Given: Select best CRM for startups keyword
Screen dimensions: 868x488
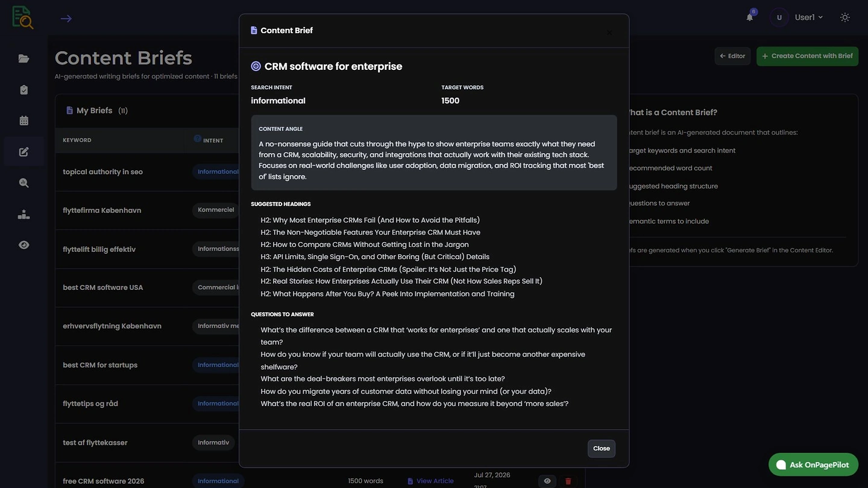Looking at the screenshot, I should pyautogui.click(x=100, y=365).
